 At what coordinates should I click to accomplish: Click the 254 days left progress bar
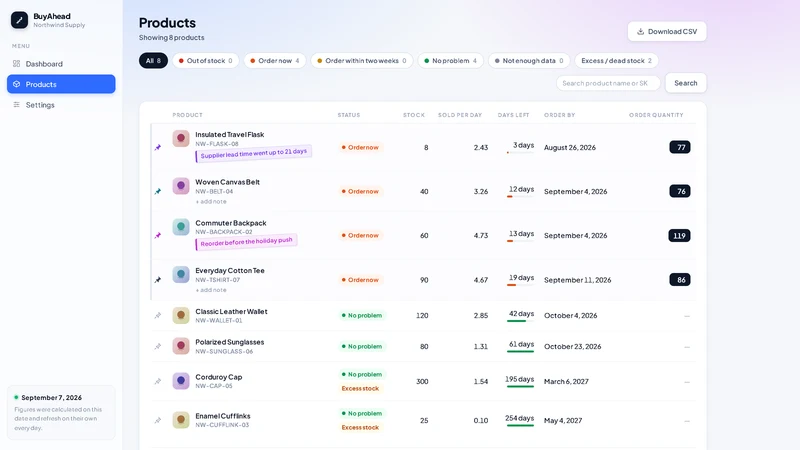tap(520, 426)
